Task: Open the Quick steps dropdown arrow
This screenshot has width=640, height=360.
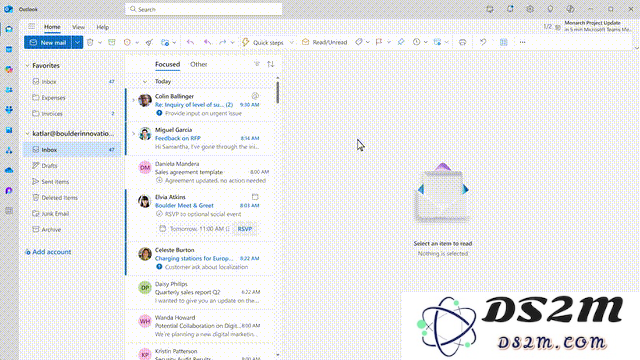Action: coord(291,42)
